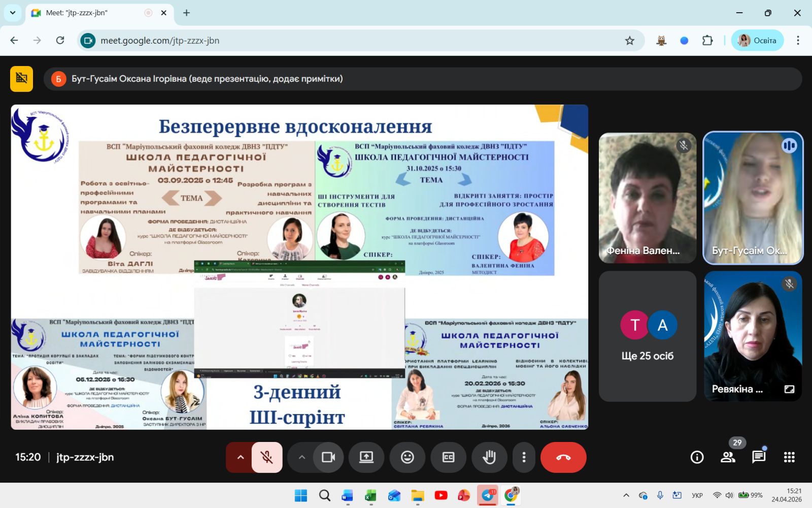Open more options three-dot menu
This screenshot has width=812, height=508.
524,457
